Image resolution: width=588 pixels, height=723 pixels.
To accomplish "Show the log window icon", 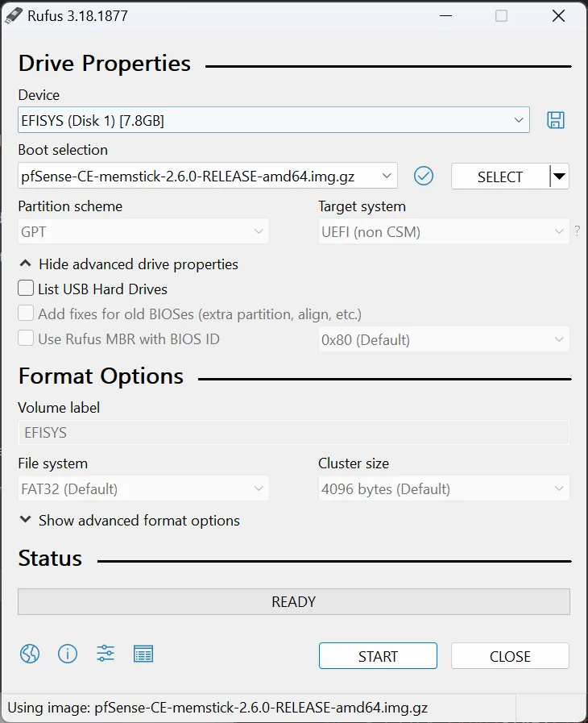I will coord(143,654).
